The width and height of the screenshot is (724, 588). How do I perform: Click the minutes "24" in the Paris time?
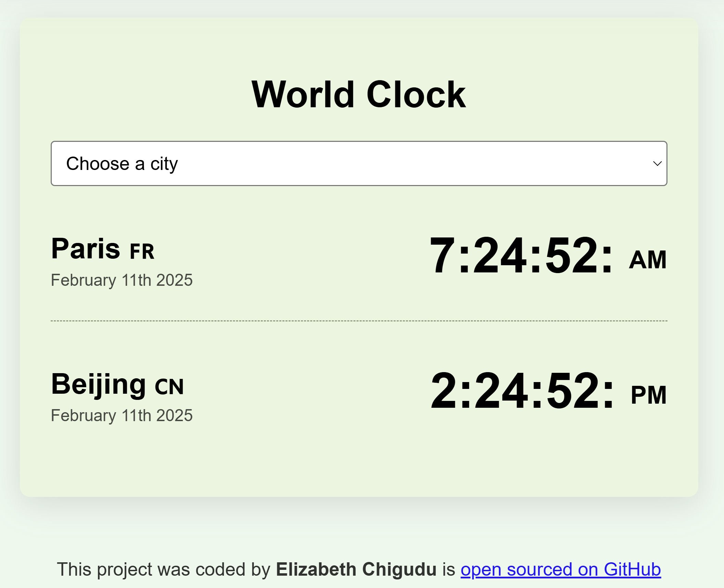coord(500,255)
